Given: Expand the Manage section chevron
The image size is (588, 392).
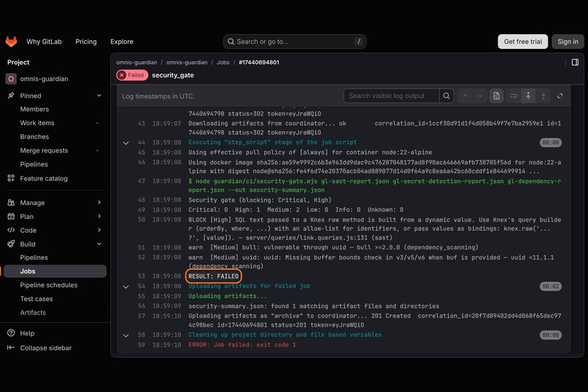Looking at the screenshot, I should [99, 202].
